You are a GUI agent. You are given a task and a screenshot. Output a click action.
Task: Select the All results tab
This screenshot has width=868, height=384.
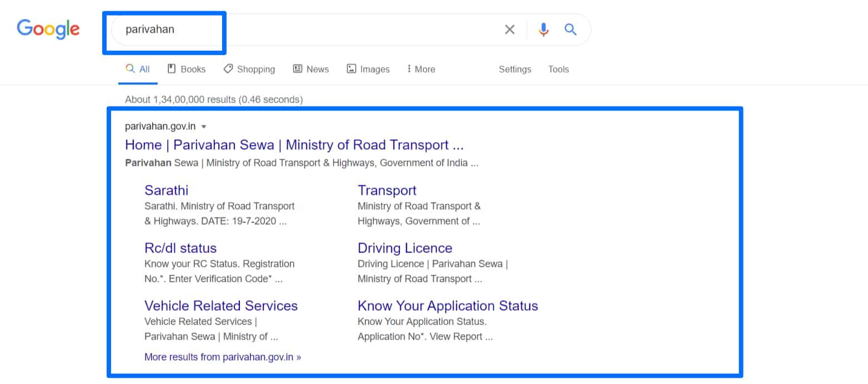pyautogui.click(x=138, y=69)
